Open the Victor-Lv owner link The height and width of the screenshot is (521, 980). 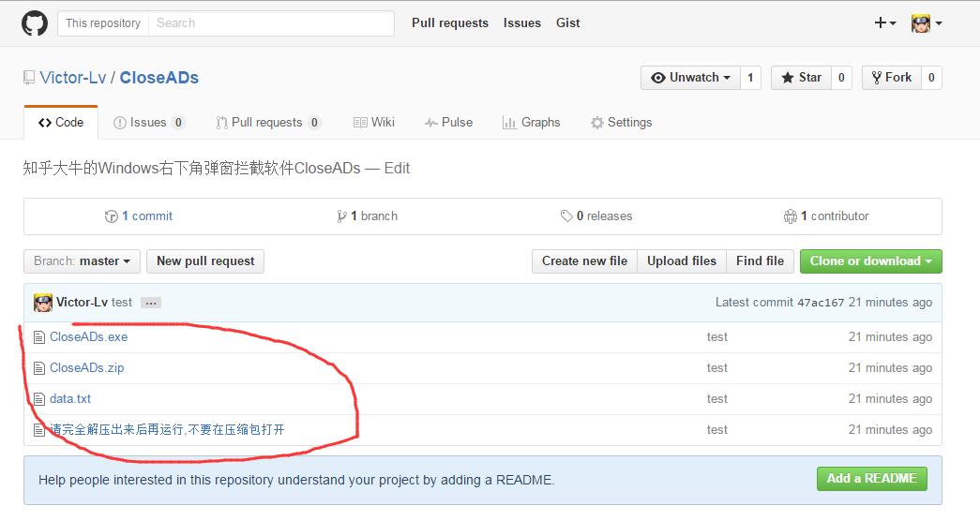pos(73,78)
